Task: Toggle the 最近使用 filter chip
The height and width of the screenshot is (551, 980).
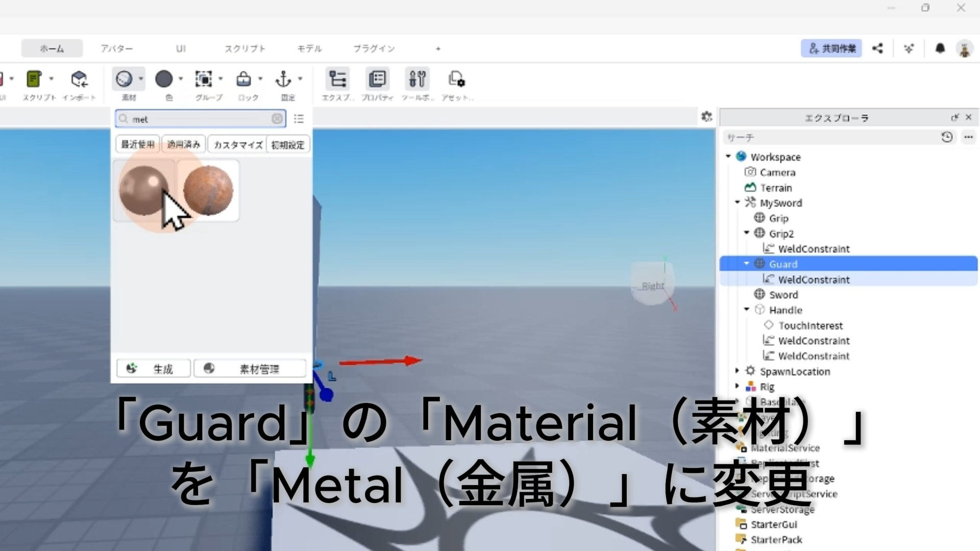Action: point(137,145)
